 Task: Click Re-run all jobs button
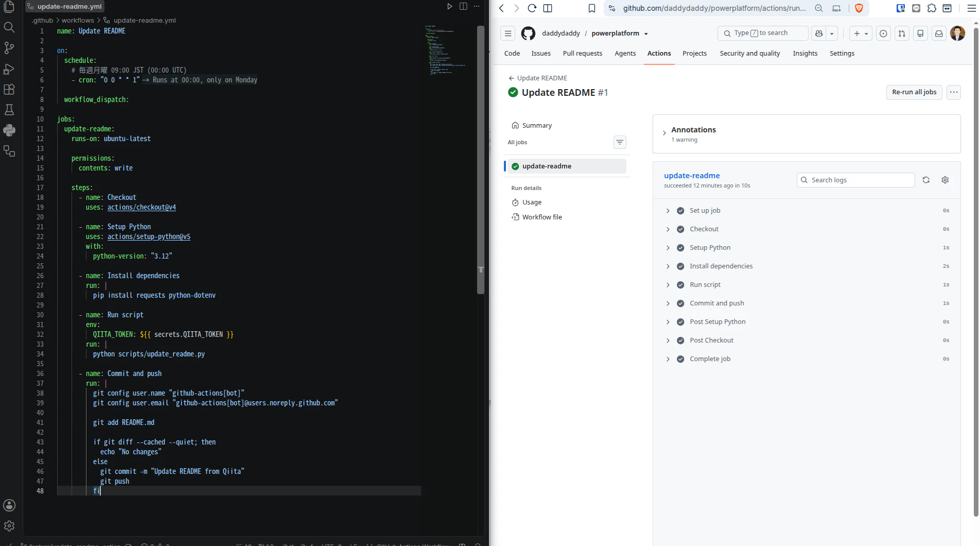pyautogui.click(x=914, y=92)
